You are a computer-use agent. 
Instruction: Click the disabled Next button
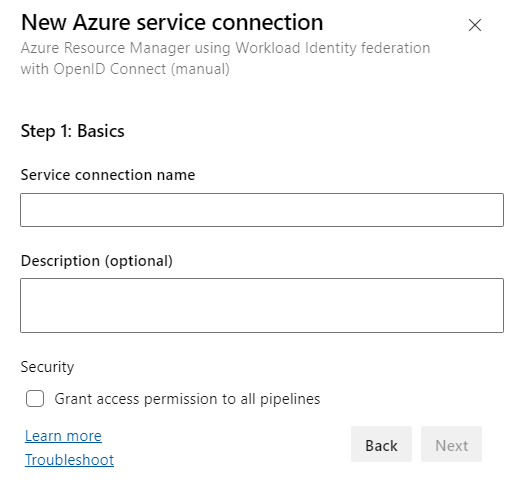pos(451,444)
